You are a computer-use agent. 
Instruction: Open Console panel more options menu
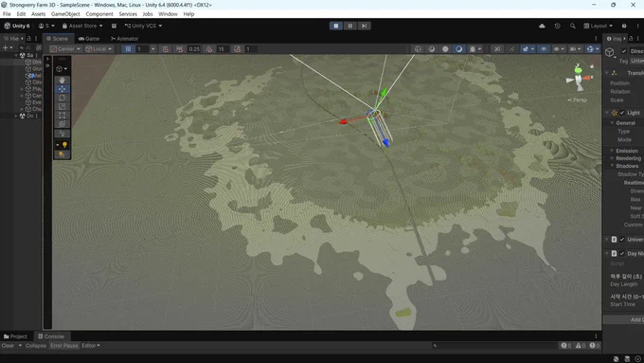596,336
